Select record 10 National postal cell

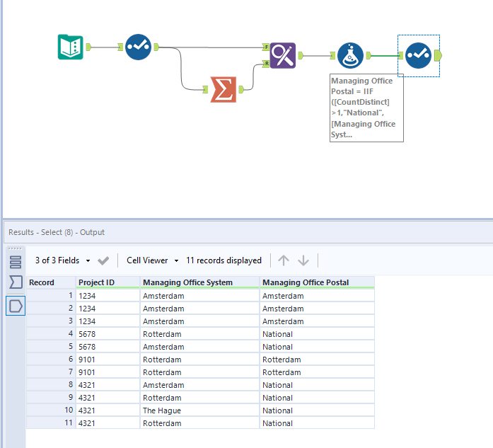(317, 410)
